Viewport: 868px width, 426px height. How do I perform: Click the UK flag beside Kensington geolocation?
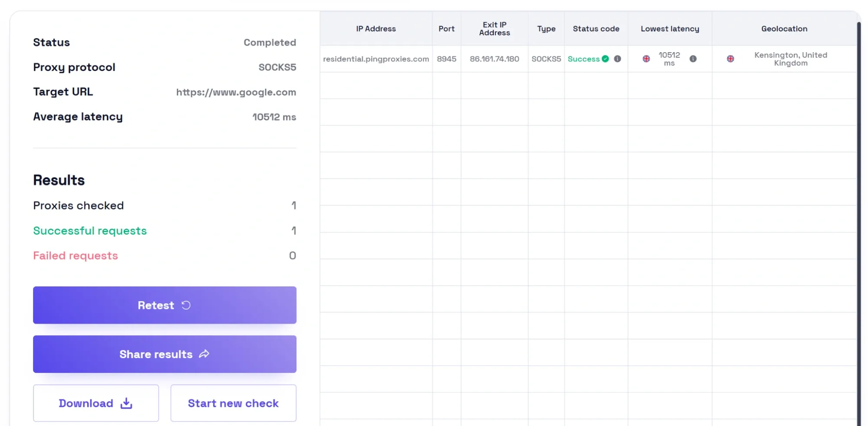[730, 59]
